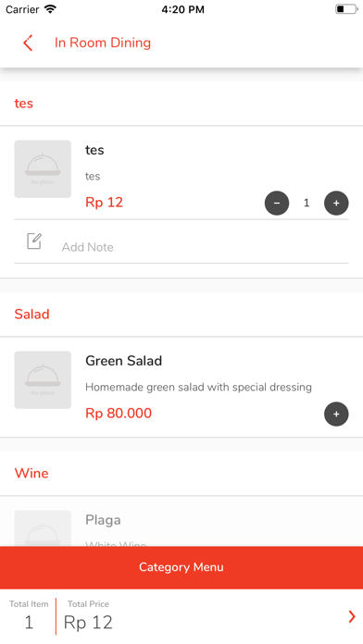The height and width of the screenshot is (644, 363).
Task: Tap the Wine category header
Action: 31,473
